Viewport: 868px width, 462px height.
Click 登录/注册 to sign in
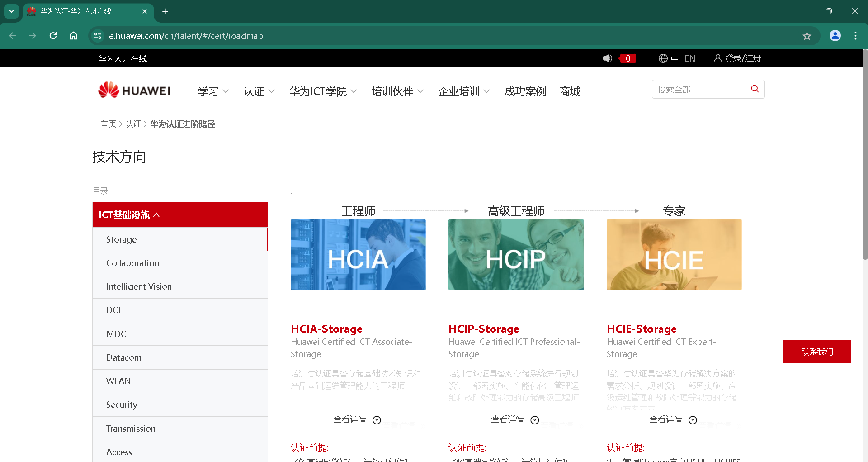[x=742, y=58]
